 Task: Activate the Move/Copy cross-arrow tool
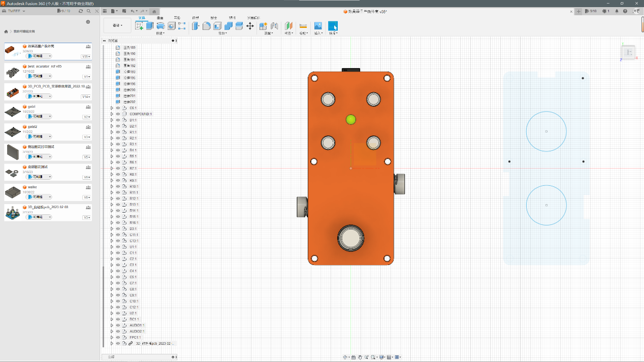250,26
